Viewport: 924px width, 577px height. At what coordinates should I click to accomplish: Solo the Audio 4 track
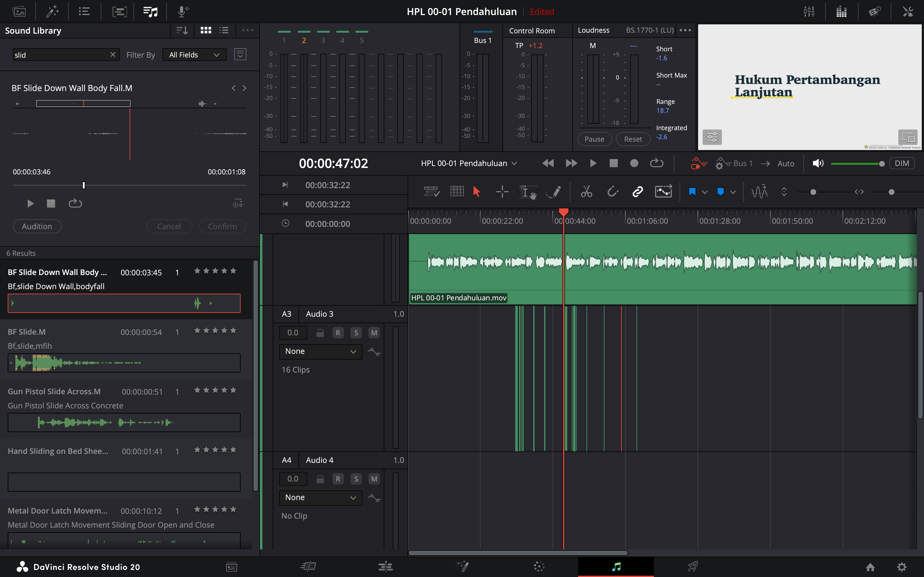pos(356,479)
